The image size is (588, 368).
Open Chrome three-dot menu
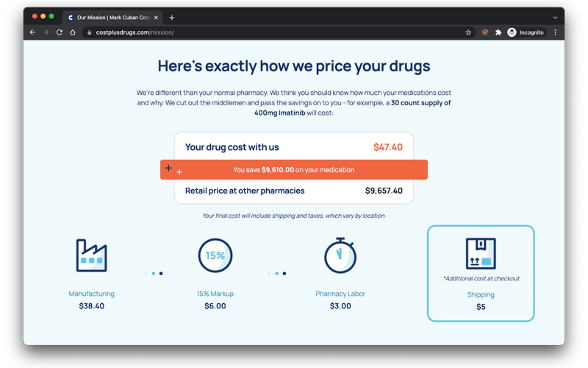(556, 32)
